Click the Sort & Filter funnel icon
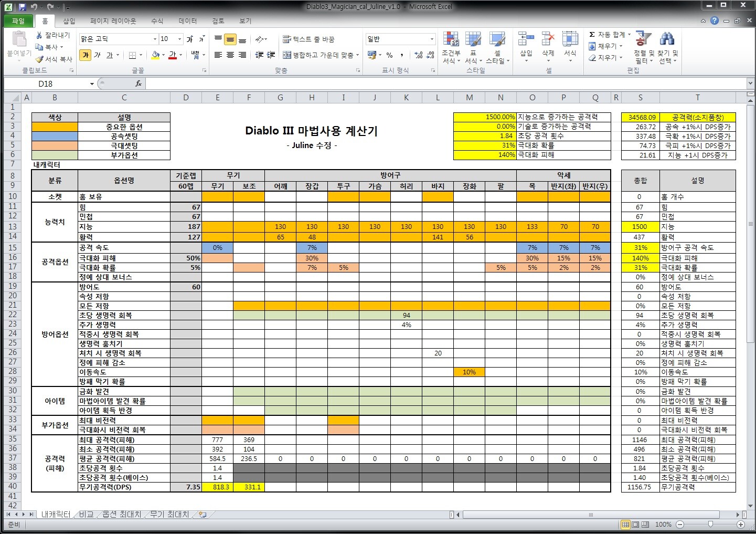 tap(643, 39)
